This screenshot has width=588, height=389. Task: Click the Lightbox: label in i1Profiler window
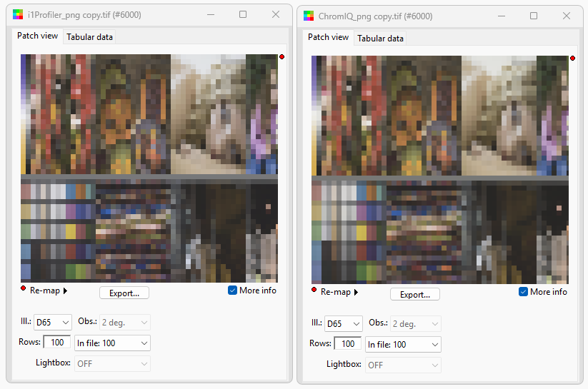tap(53, 363)
